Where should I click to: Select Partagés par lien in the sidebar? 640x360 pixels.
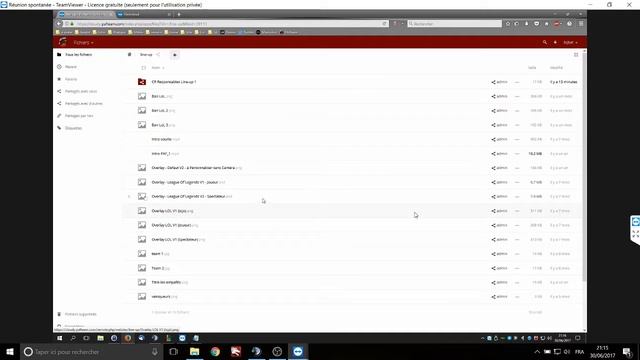click(x=79, y=116)
